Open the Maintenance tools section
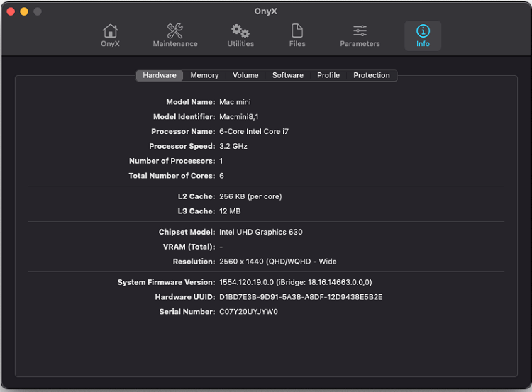 tap(175, 35)
